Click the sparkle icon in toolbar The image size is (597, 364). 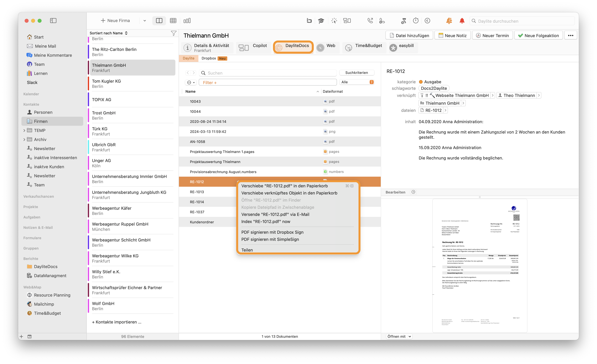[x=334, y=21]
